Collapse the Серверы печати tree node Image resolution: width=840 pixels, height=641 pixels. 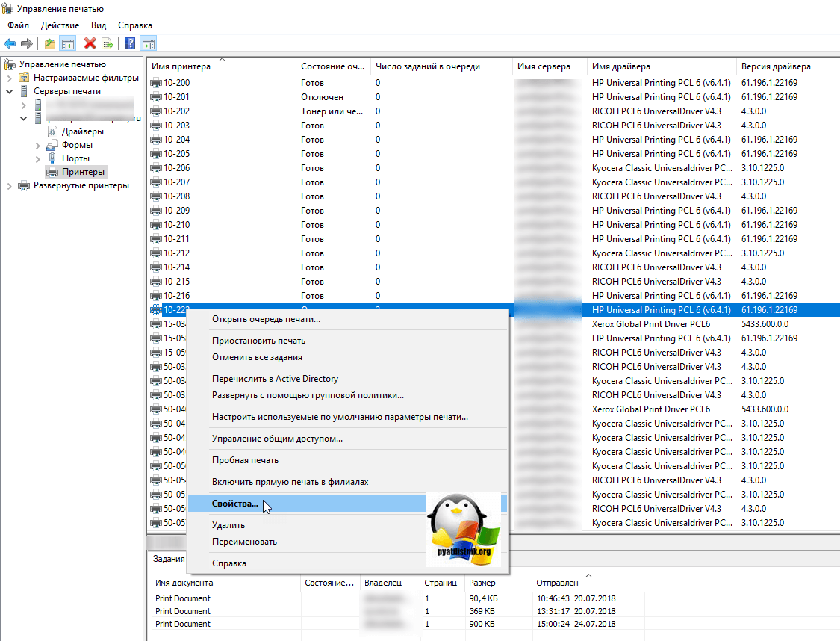tap(10, 91)
